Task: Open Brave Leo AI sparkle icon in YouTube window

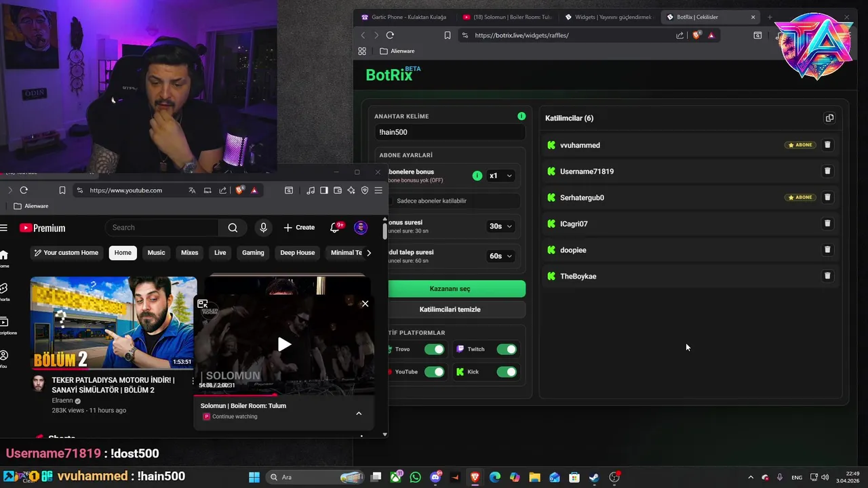Action: click(x=351, y=190)
